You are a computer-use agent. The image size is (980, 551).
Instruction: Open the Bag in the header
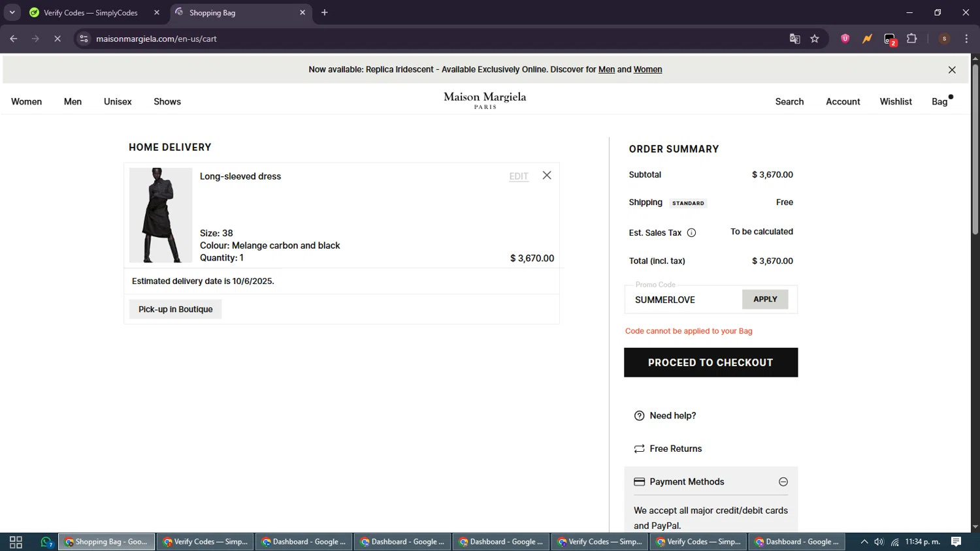click(939, 102)
